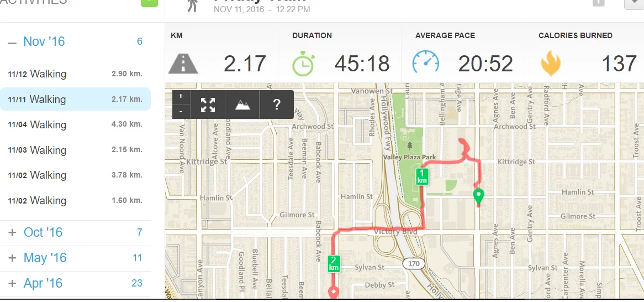Open map help question mark
The height and width of the screenshot is (302, 644).
(x=277, y=105)
